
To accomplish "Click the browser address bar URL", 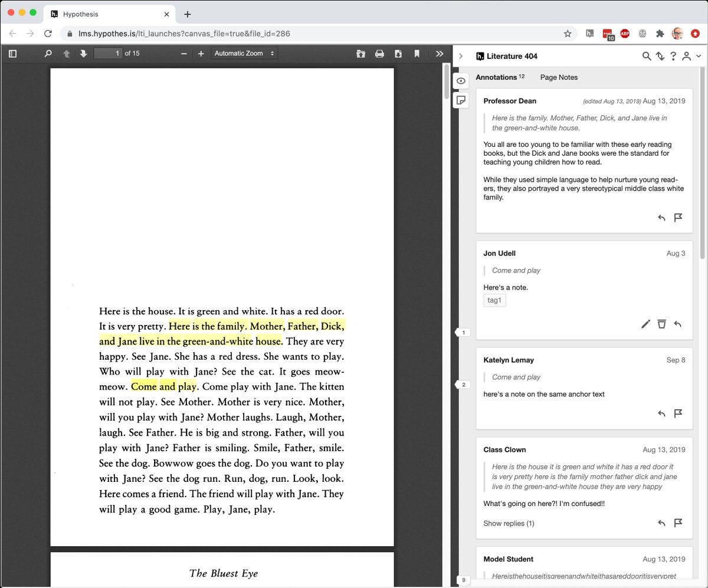I will tap(184, 34).
